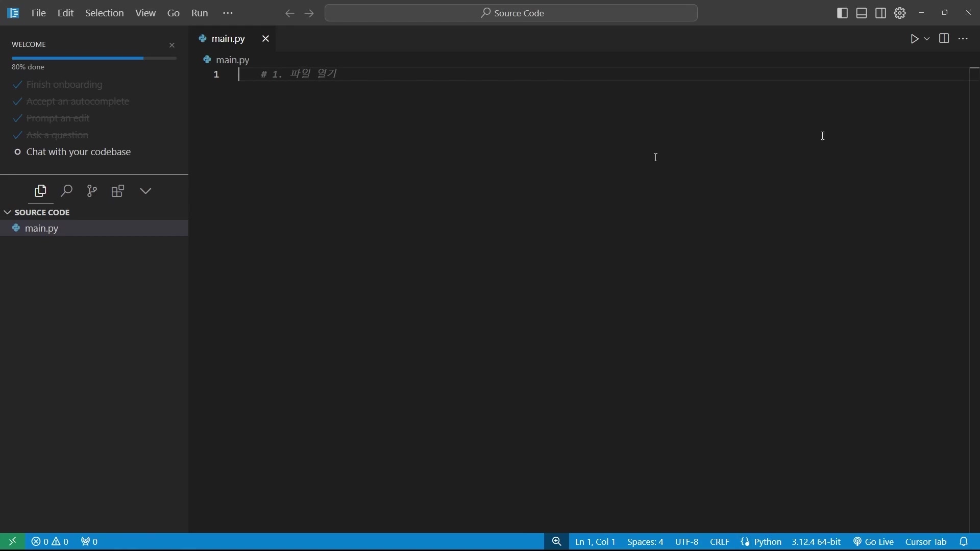Change indentation Spaces: 4
Viewport: 980px width, 551px height.
(x=645, y=542)
